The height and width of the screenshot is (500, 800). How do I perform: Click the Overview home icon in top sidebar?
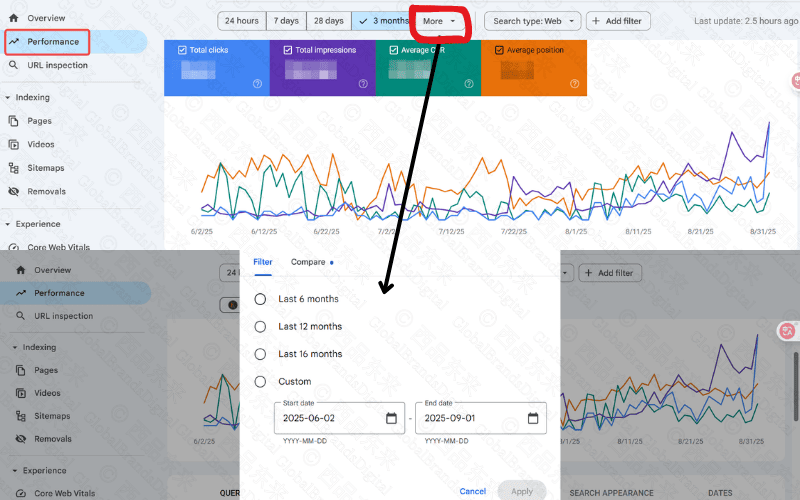(14, 18)
